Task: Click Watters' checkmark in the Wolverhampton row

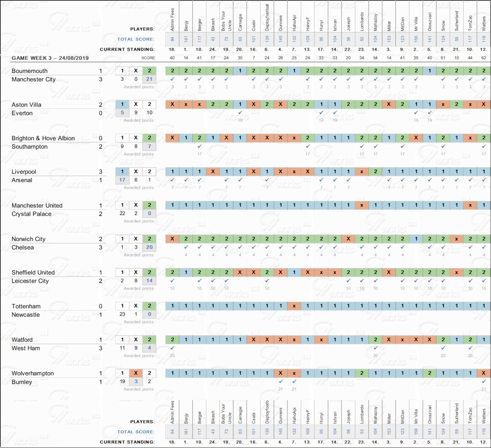Action: point(484,382)
